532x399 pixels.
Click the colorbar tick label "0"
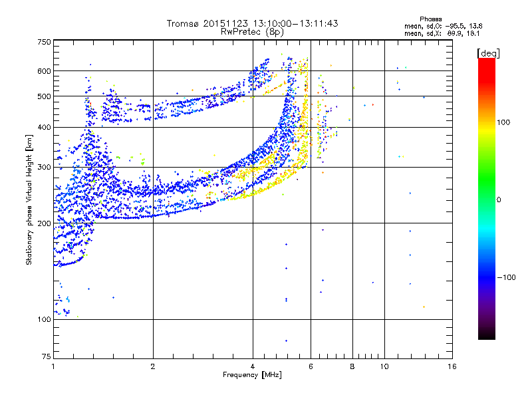[499, 200]
